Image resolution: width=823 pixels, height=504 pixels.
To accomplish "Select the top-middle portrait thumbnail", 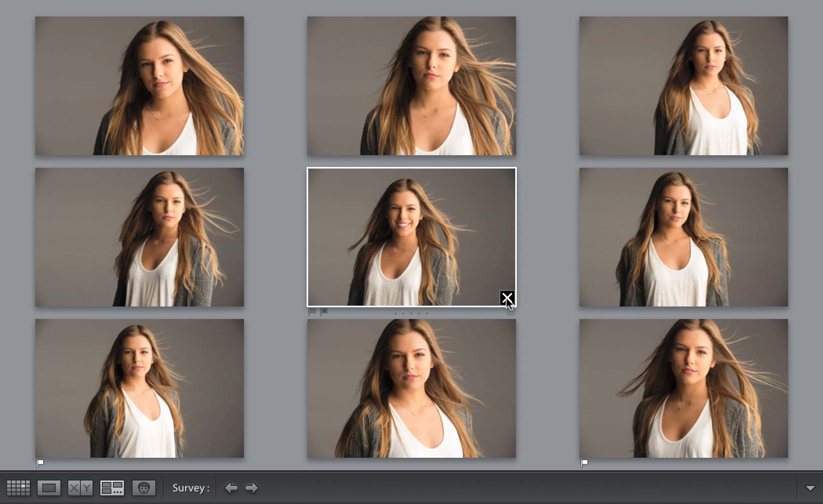I will (411, 85).
